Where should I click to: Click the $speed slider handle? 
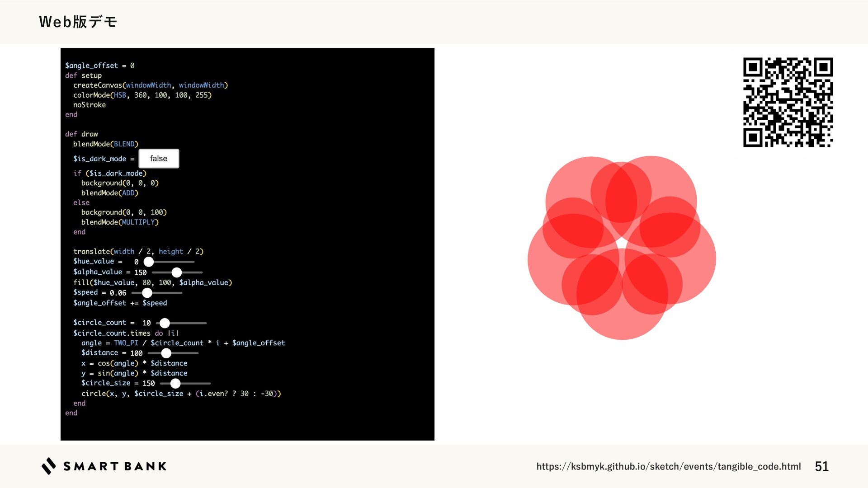(147, 293)
